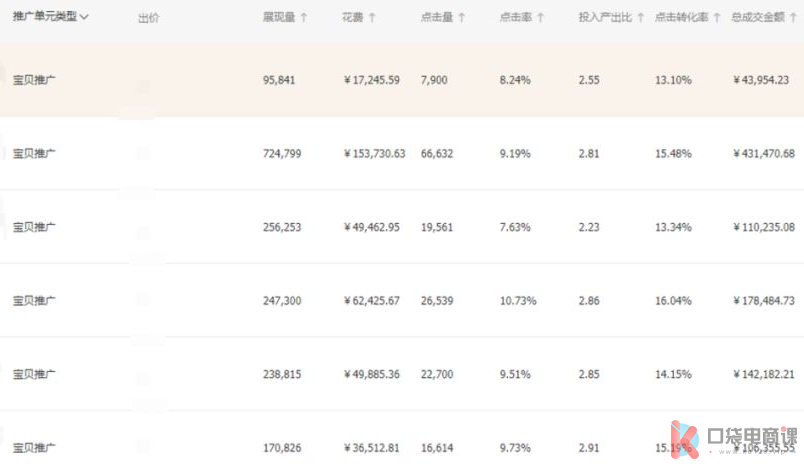Screen dimensions: 804x464
Task: Click the 点击转化率 sort arrow icon
Action: click(717, 18)
